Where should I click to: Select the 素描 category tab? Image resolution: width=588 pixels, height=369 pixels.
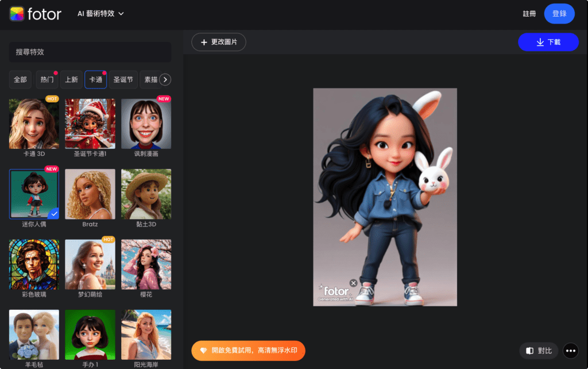point(151,79)
